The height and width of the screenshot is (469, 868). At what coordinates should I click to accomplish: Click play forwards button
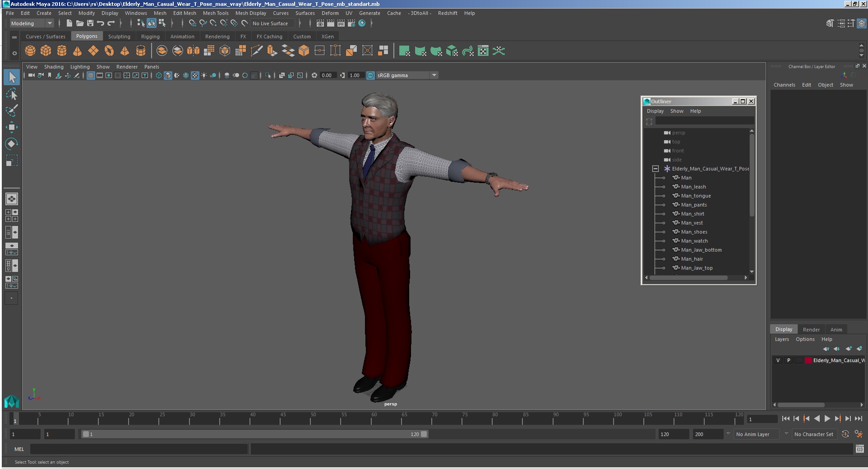click(x=827, y=418)
